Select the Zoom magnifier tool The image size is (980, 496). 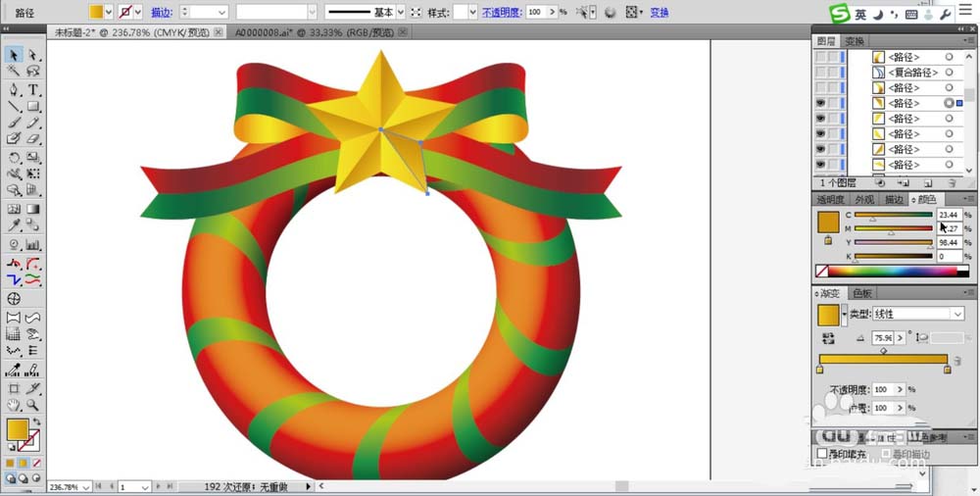(33, 405)
